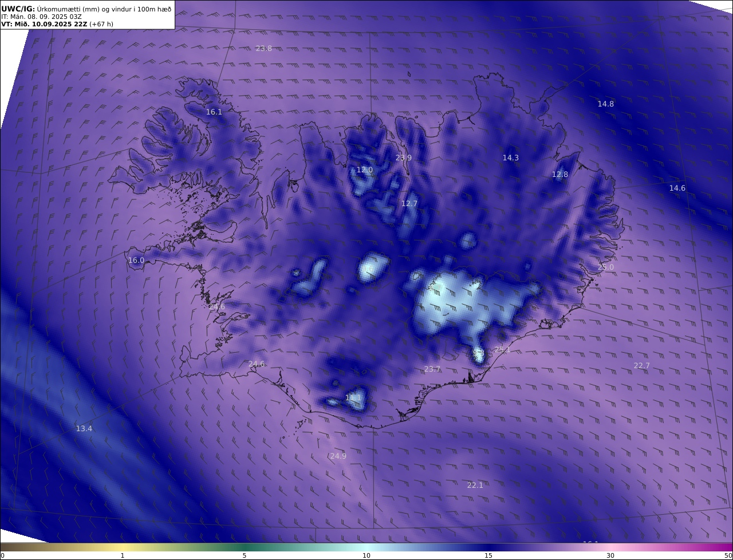Image resolution: width=733 pixels, height=560 pixels.
Task: Click the 14.6 value label
Action: [x=677, y=188]
